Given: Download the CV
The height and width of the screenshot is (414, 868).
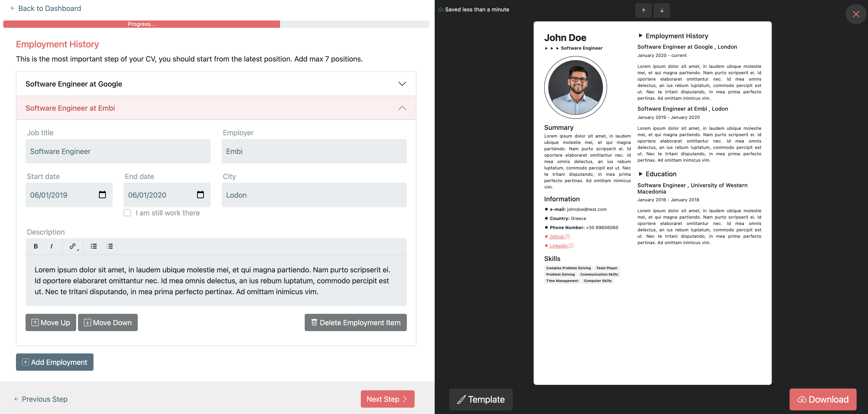Looking at the screenshot, I should point(823,399).
